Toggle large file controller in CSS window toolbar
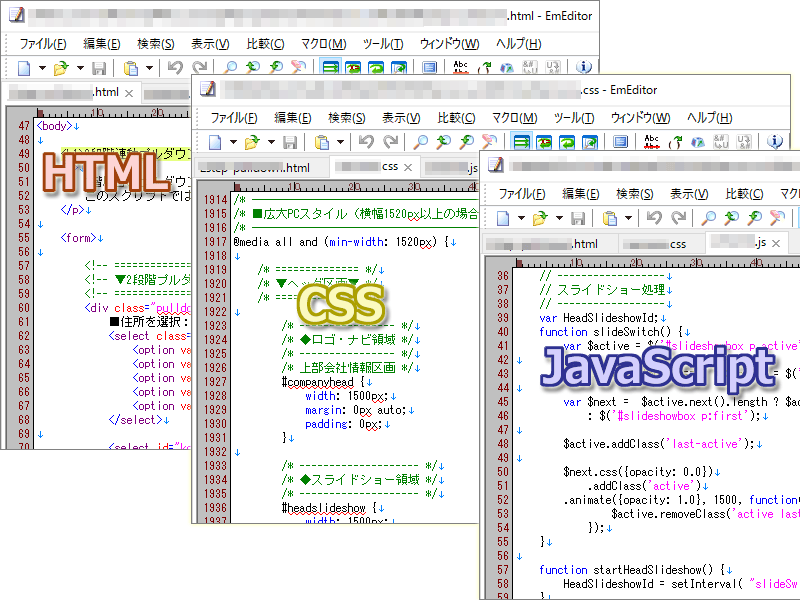 pos(620,141)
